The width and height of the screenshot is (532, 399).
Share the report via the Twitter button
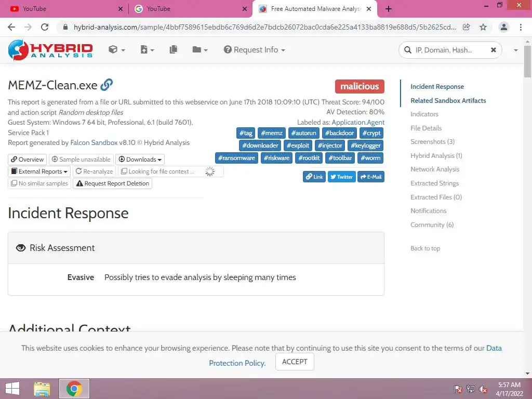click(x=341, y=177)
